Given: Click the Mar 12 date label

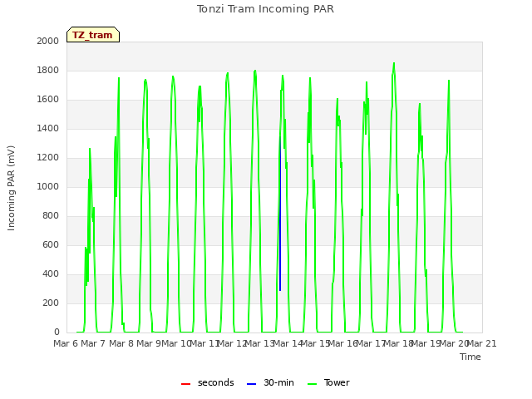Looking at the screenshot, I should click(x=232, y=343).
